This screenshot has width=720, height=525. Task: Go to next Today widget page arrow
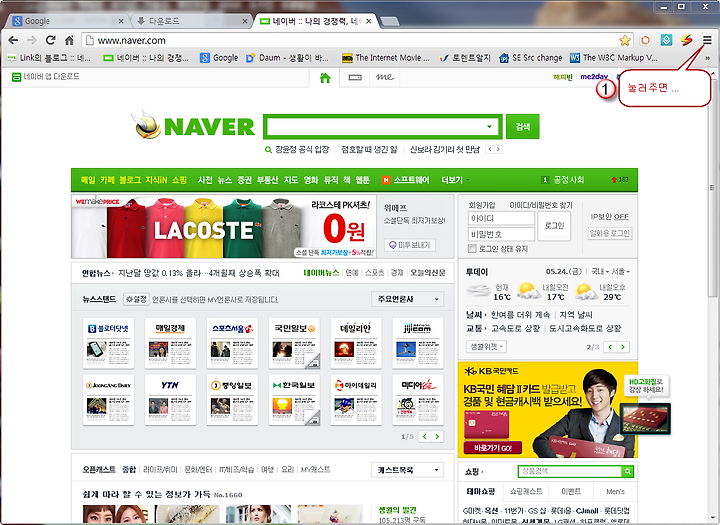coord(623,347)
